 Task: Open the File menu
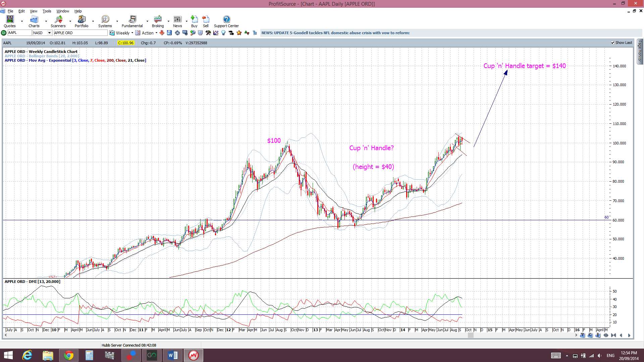point(10,11)
